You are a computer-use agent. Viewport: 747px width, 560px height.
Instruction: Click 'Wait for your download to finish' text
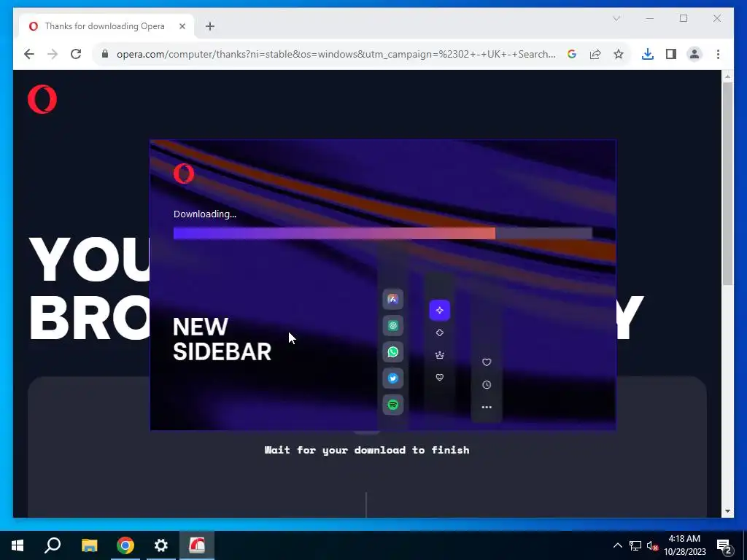click(367, 450)
